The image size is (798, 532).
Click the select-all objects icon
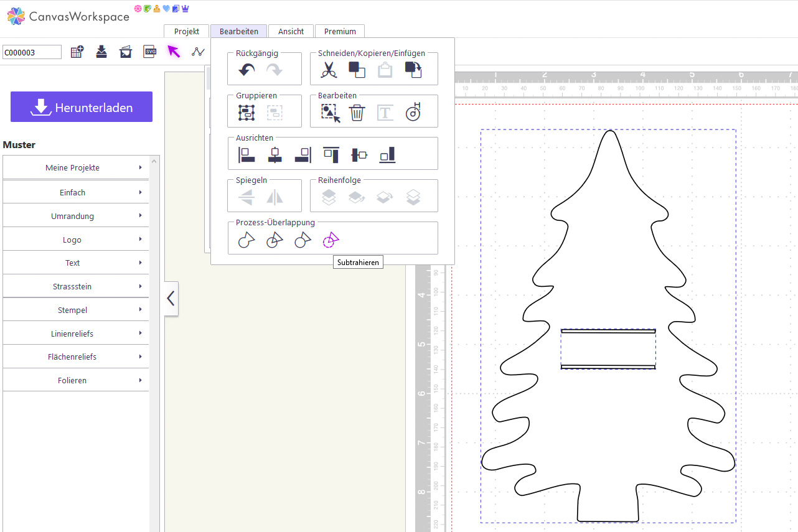click(331, 113)
